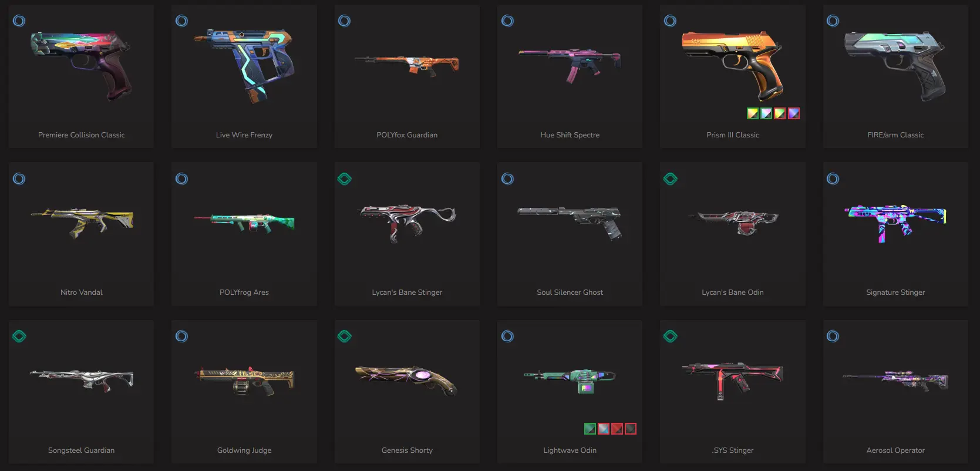
Task: Open the Nitro Vandal weapon image
Action: (82, 223)
